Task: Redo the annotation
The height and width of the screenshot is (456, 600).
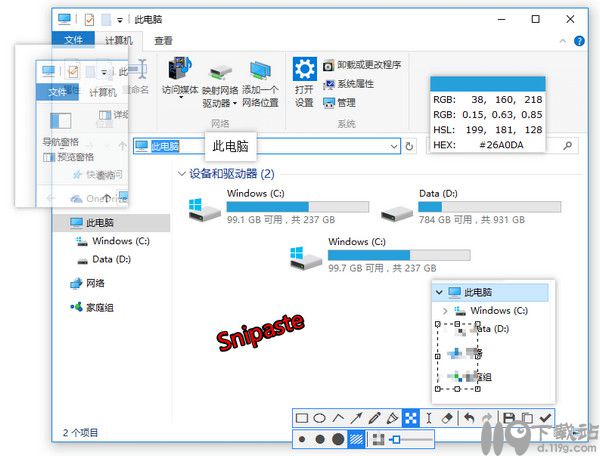Action: tap(487, 418)
